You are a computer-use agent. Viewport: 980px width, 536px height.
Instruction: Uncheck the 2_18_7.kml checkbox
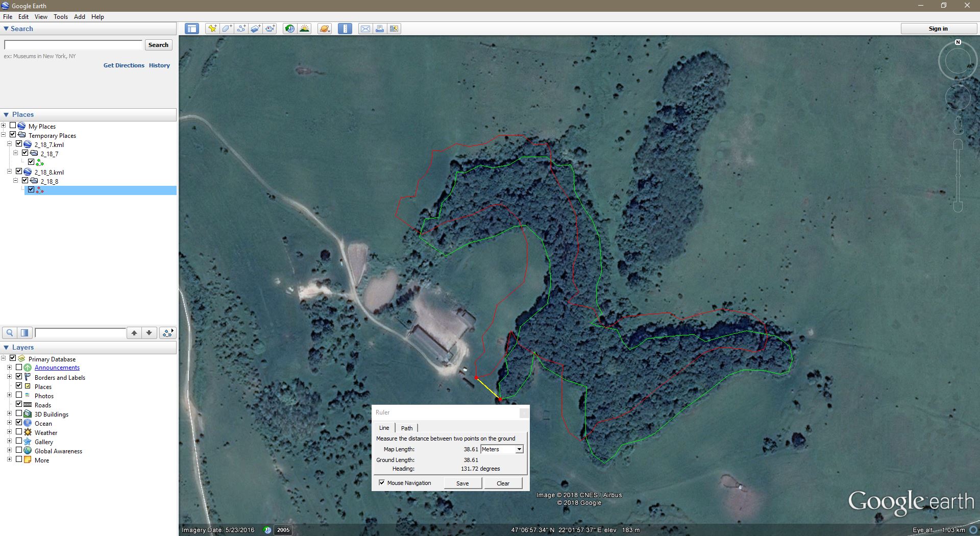pyautogui.click(x=19, y=144)
